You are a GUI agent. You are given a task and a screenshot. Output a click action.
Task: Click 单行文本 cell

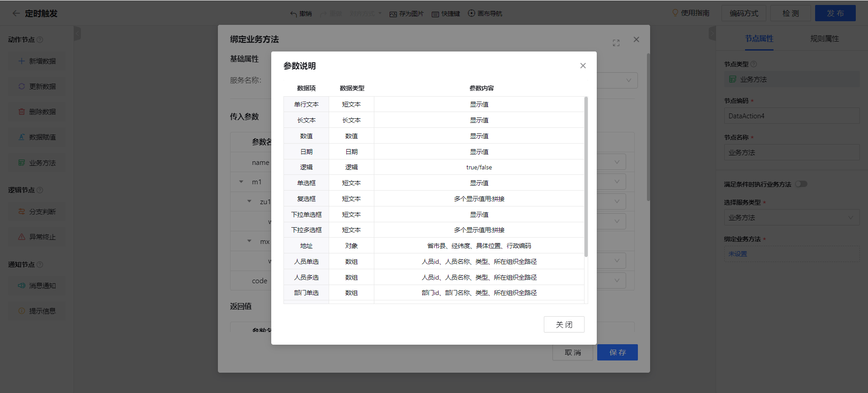306,104
